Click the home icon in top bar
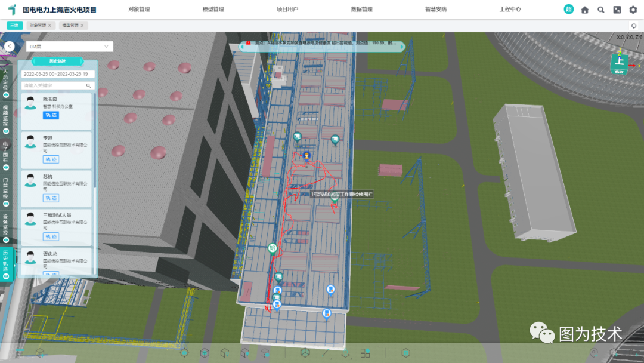The image size is (644, 363). click(x=584, y=10)
